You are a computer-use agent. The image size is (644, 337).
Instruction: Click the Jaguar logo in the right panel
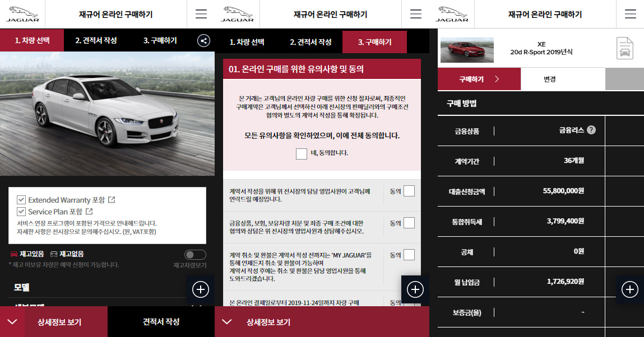click(x=452, y=14)
